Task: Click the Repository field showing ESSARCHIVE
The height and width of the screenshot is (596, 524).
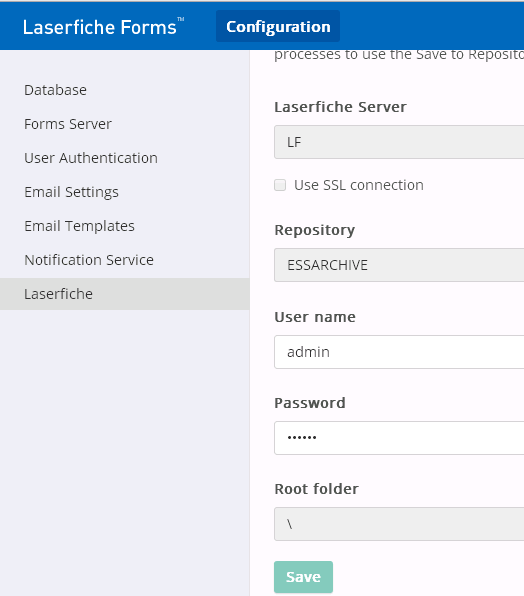Action: tap(399, 265)
